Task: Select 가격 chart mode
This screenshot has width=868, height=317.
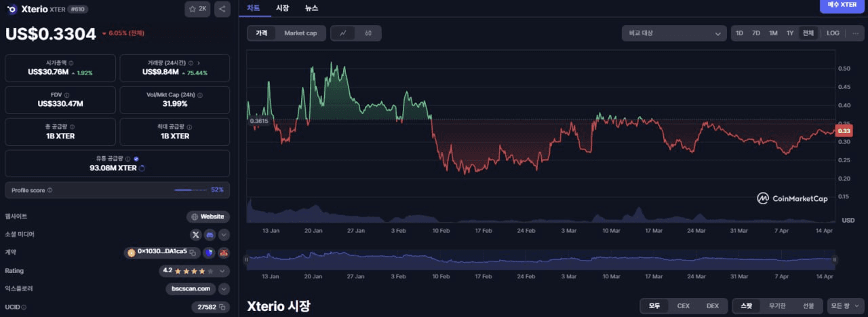Action: pos(262,33)
